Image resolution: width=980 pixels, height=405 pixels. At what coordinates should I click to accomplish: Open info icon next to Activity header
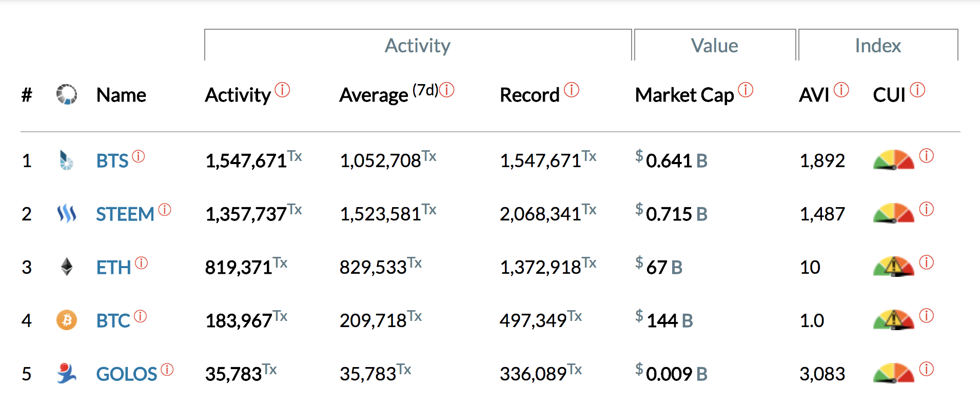point(282,90)
